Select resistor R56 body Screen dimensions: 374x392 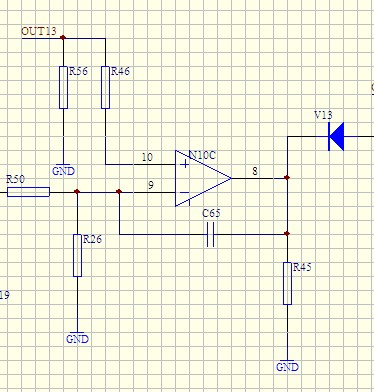(x=63, y=87)
